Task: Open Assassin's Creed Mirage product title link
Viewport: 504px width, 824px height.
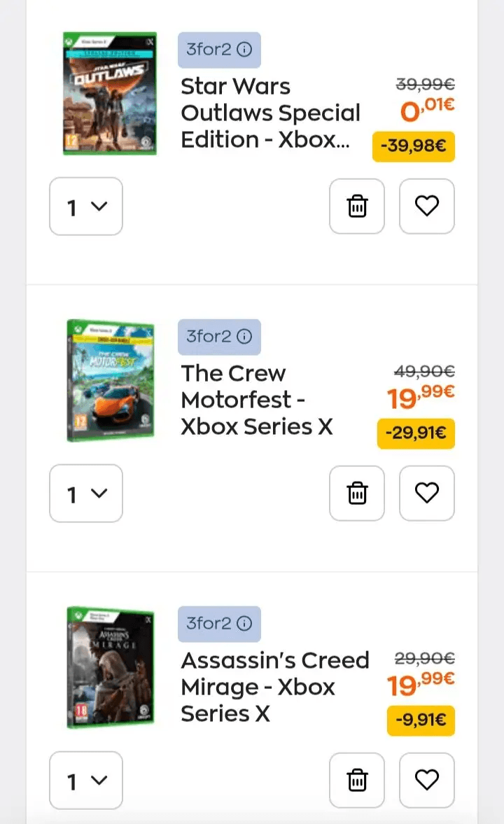Action: 275,687
